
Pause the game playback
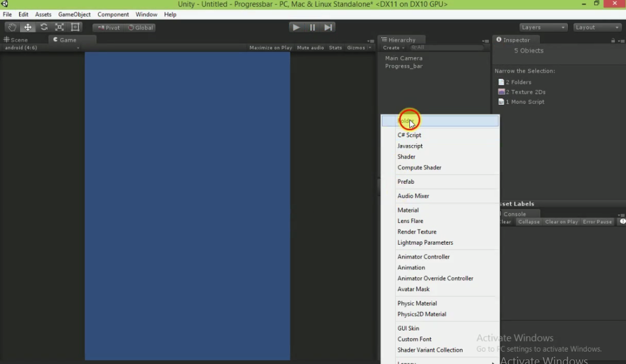click(x=312, y=27)
